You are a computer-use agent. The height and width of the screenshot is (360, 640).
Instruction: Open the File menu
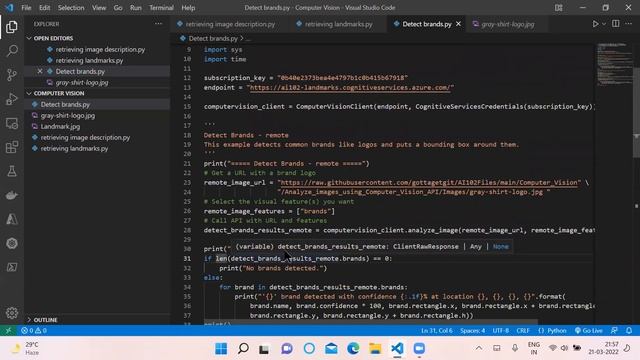click(x=26, y=7)
